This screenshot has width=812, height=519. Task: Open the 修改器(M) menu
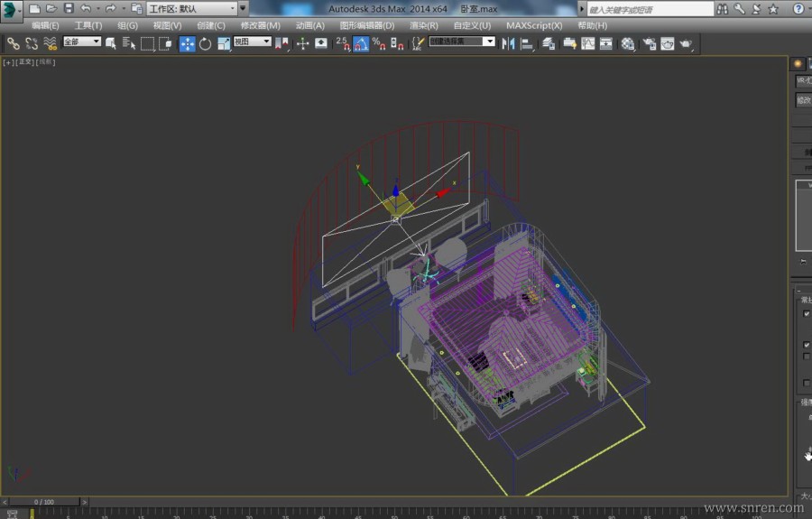pos(260,25)
